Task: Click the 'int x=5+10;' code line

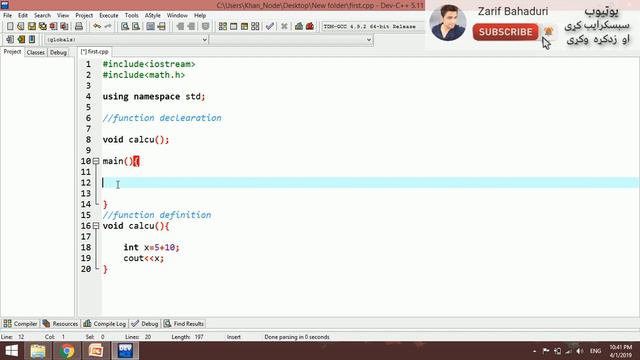Action: (151, 247)
